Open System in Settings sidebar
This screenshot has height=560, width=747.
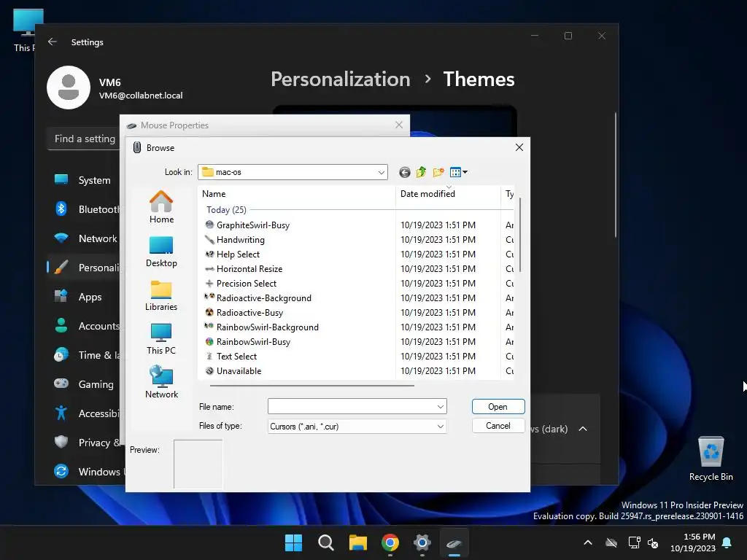[82, 180]
